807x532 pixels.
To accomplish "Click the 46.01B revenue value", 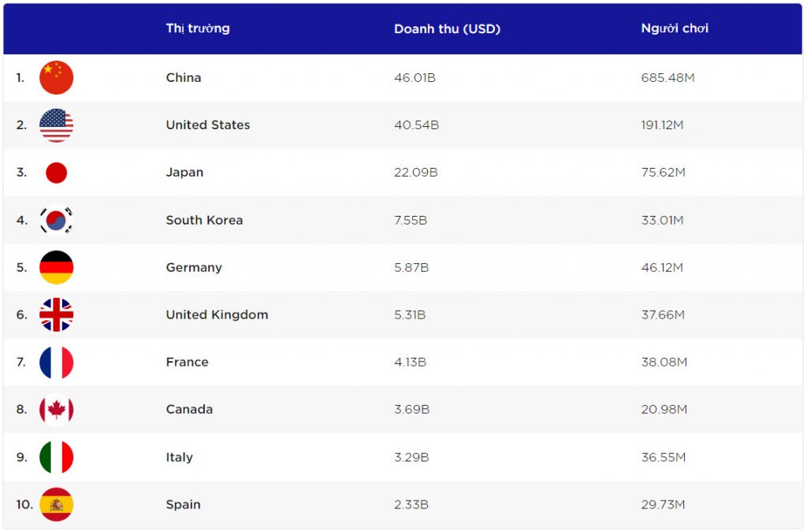I will 415,77.
